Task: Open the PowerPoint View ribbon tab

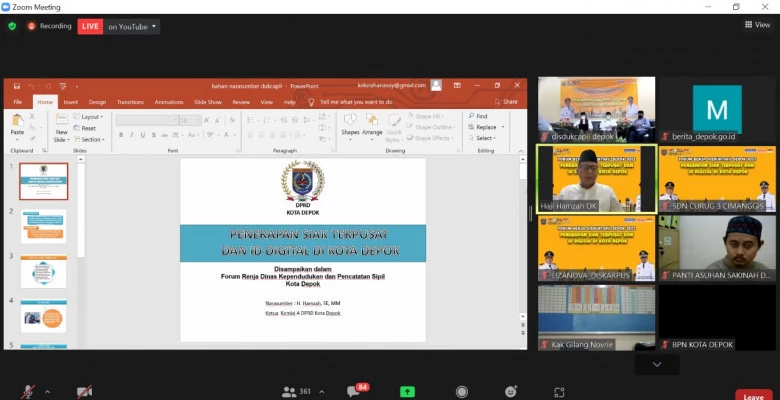Action: coord(267,101)
